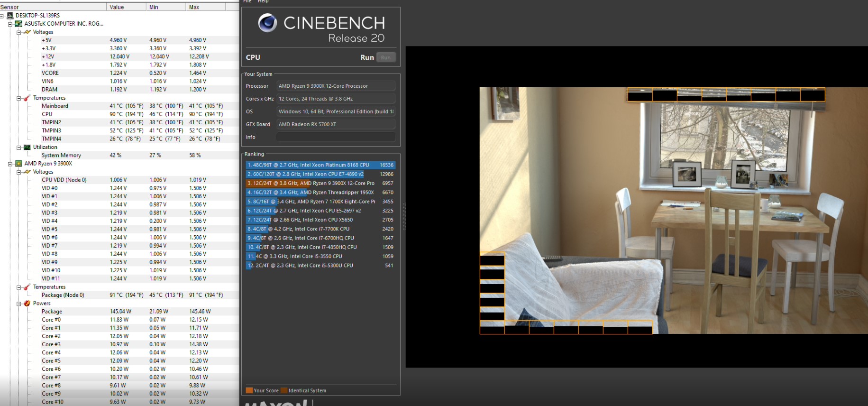Select ranking entry Xeon CPU E7-4890 v2
Viewport: 868px width, 406px height.
pyautogui.click(x=320, y=174)
